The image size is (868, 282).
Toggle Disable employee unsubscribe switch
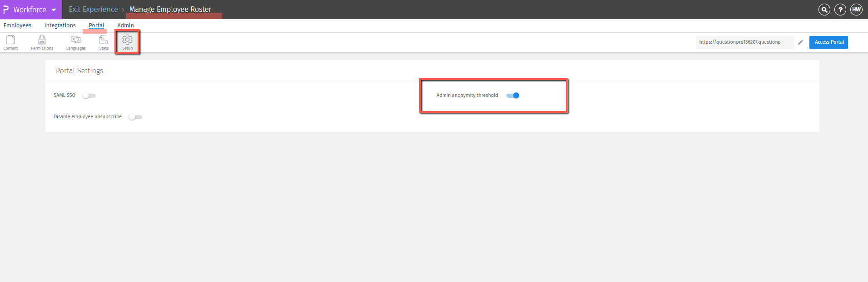click(x=135, y=117)
